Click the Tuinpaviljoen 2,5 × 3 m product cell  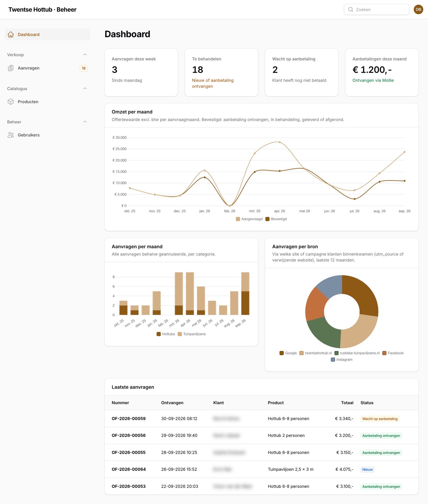coord(291,469)
